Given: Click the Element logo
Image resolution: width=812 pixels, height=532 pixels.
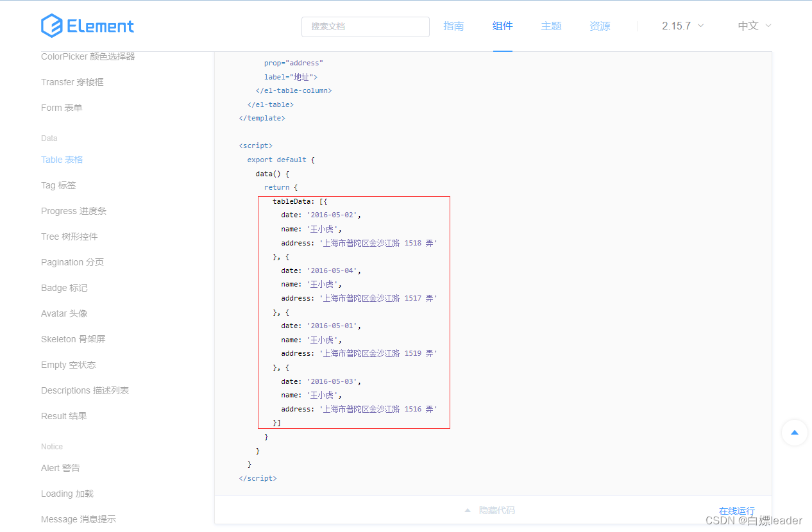Looking at the screenshot, I should point(88,26).
